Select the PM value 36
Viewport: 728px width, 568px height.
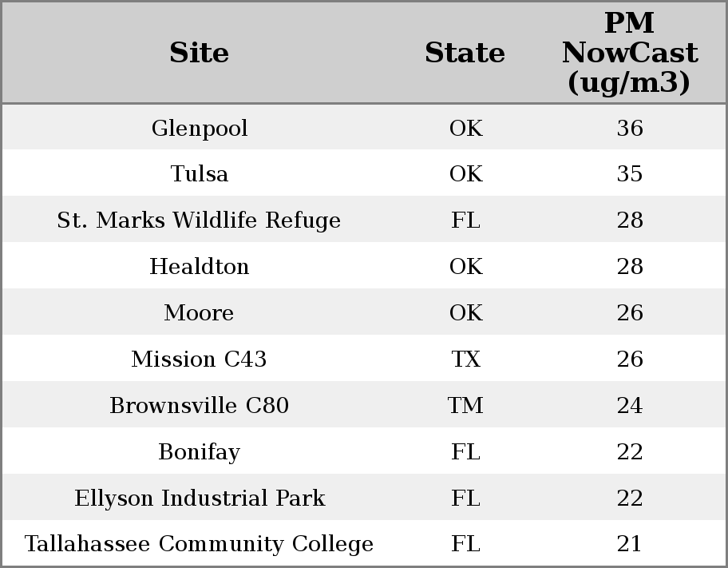coord(629,128)
